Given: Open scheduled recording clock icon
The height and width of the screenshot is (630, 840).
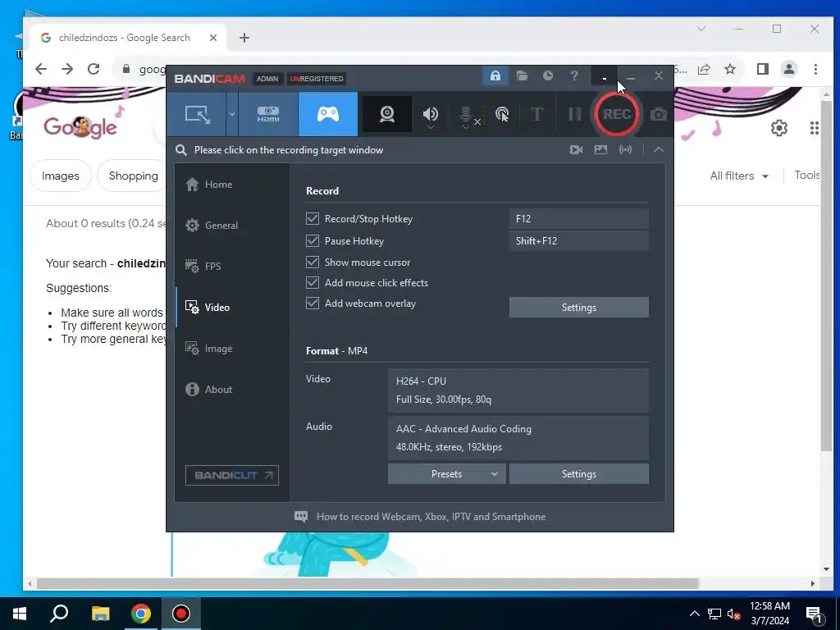Looking at the screenshot, I should pos(547,75).
